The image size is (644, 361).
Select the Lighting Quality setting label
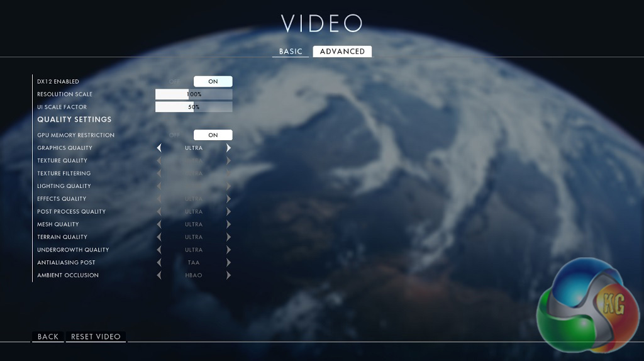(64, 186)
